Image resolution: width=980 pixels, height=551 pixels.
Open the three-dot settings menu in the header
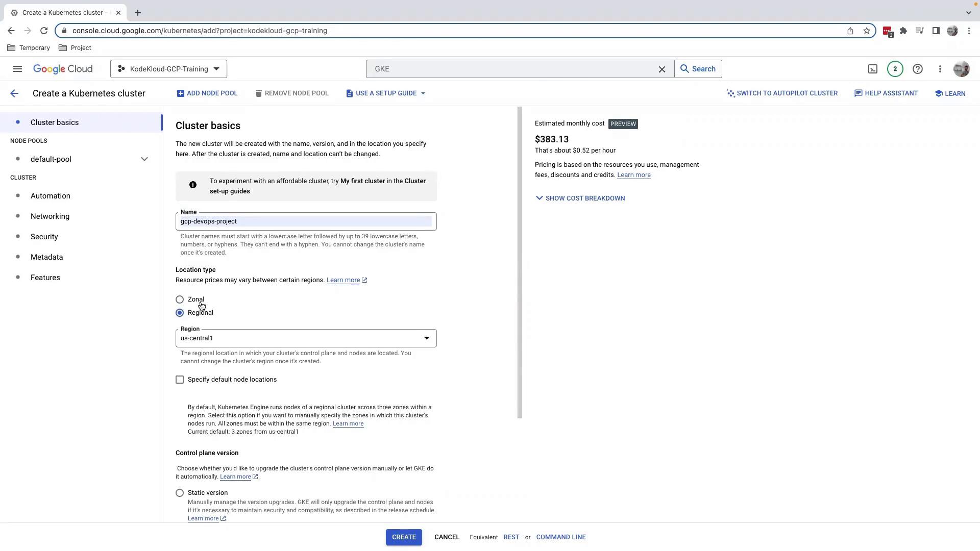(940, 69)
